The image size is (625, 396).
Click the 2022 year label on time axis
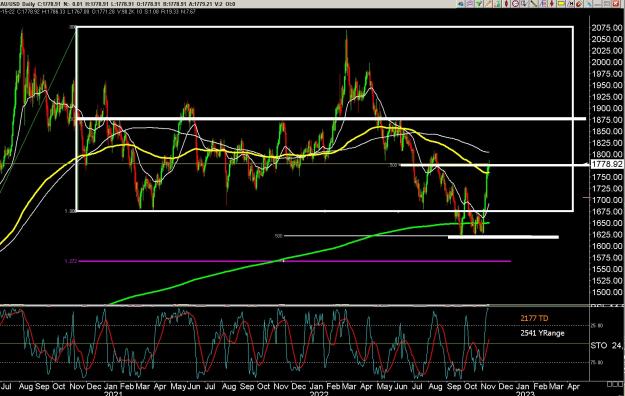[319, 393]
